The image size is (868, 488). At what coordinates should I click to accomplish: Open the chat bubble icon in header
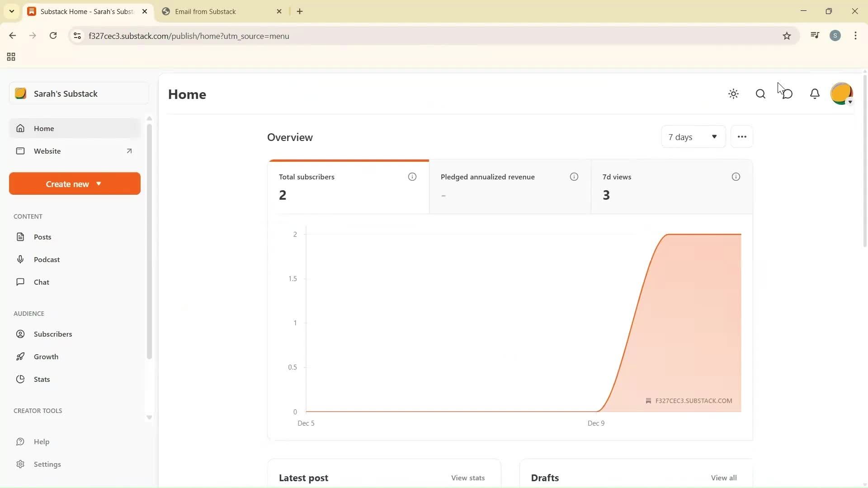[x=788, y=94]
